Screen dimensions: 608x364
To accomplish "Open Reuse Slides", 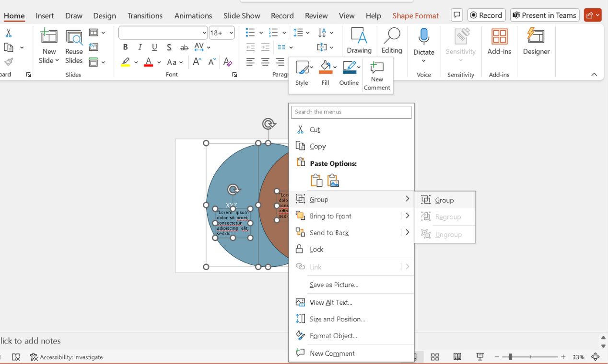I will [x=74, y=46].
